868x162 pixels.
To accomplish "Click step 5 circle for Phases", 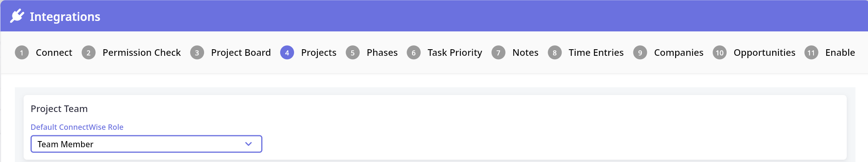I will (353, 53).
